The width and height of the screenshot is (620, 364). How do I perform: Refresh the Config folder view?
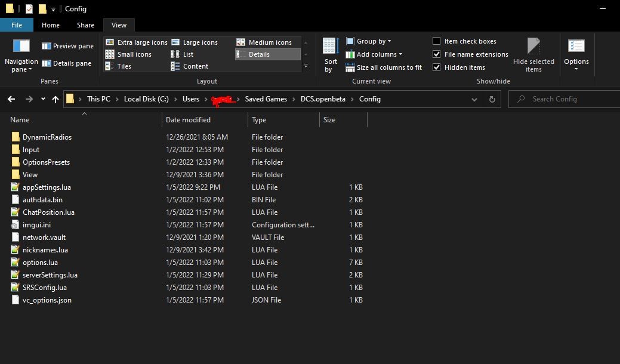pyautogui.click(x=492, y=99)
